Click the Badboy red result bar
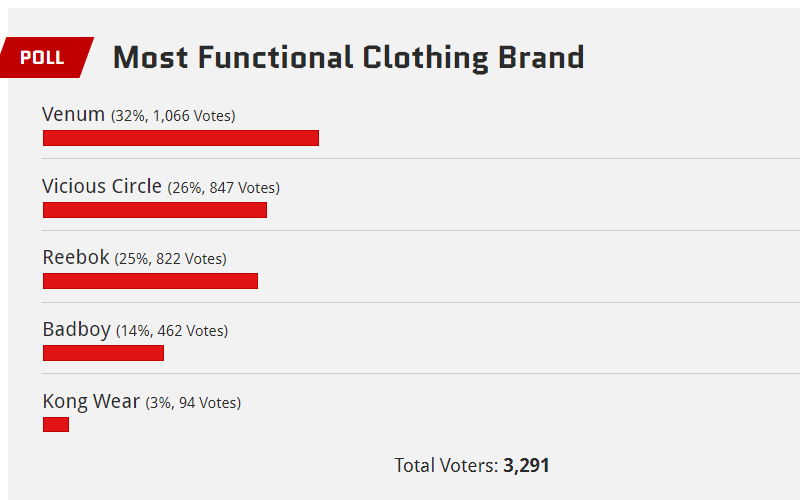 coord(104,353)
